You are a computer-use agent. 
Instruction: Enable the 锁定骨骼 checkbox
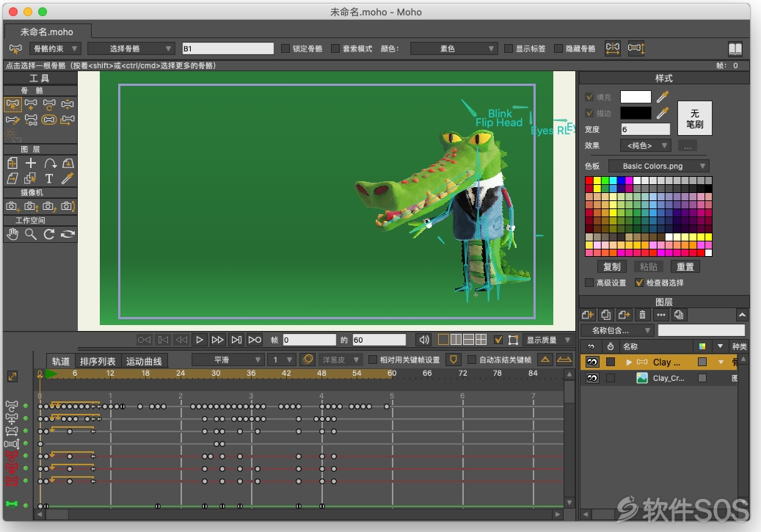(x=285, y=48)
